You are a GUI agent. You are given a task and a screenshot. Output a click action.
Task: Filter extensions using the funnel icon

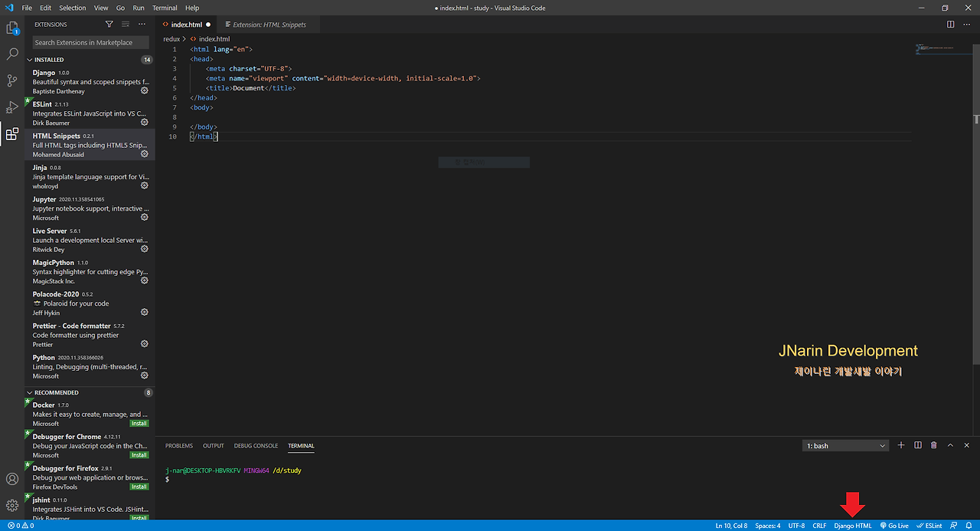(109, 25)
